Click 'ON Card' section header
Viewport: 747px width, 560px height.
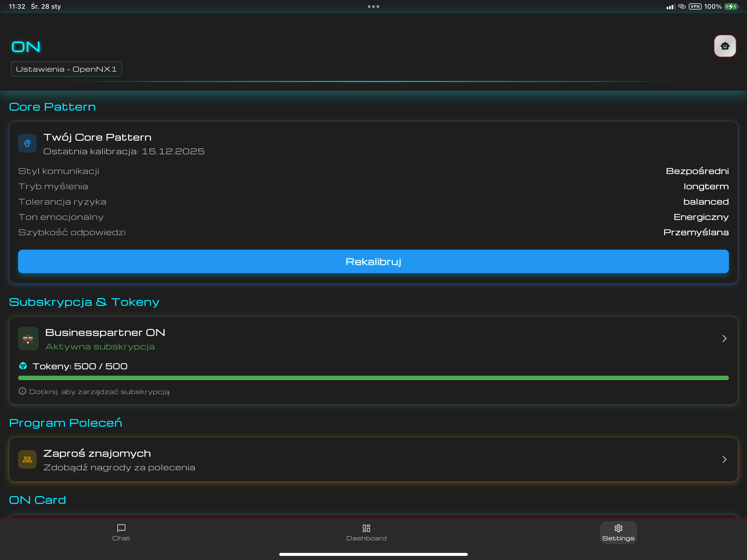pos(37,500)
